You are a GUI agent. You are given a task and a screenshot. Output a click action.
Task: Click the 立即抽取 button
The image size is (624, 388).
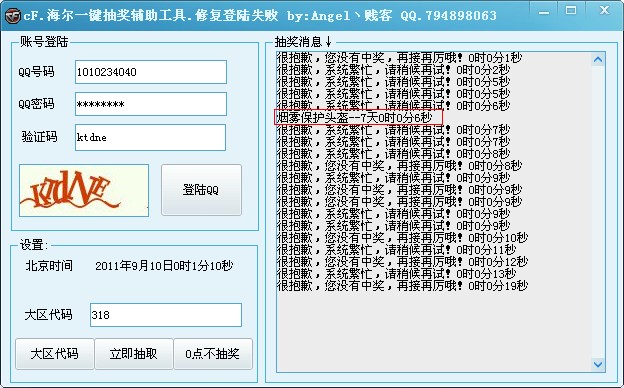point(133,354)
